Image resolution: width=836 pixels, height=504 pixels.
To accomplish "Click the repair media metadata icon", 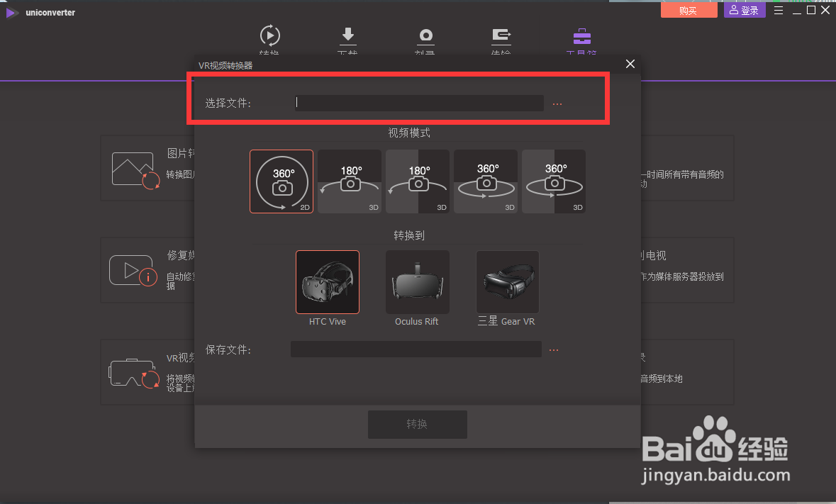I will coord(133,271).
